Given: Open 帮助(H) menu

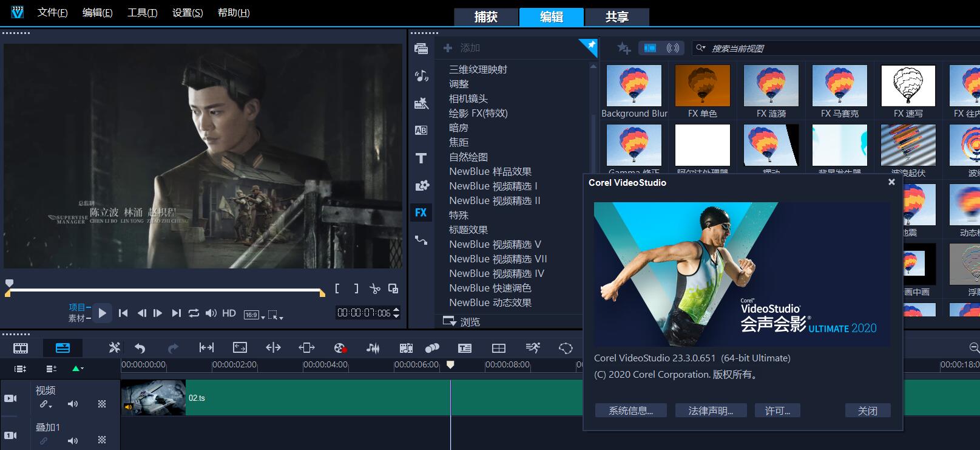Looking at the screenshot, I should pos(234,12).
